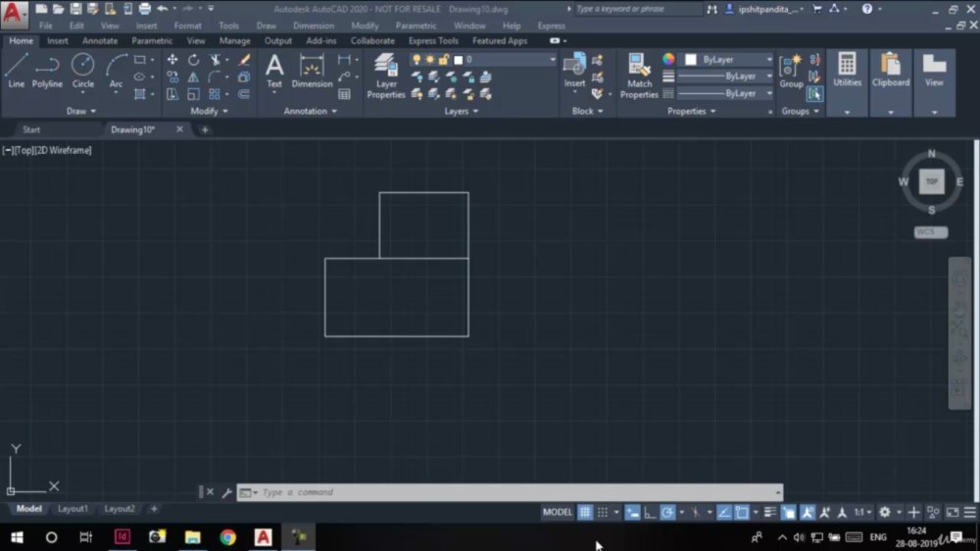This screenshot has height=551, width=980.
Task: Toggle ortho mode in status bar
Action: pyautogui.click(x=650, y=512)
